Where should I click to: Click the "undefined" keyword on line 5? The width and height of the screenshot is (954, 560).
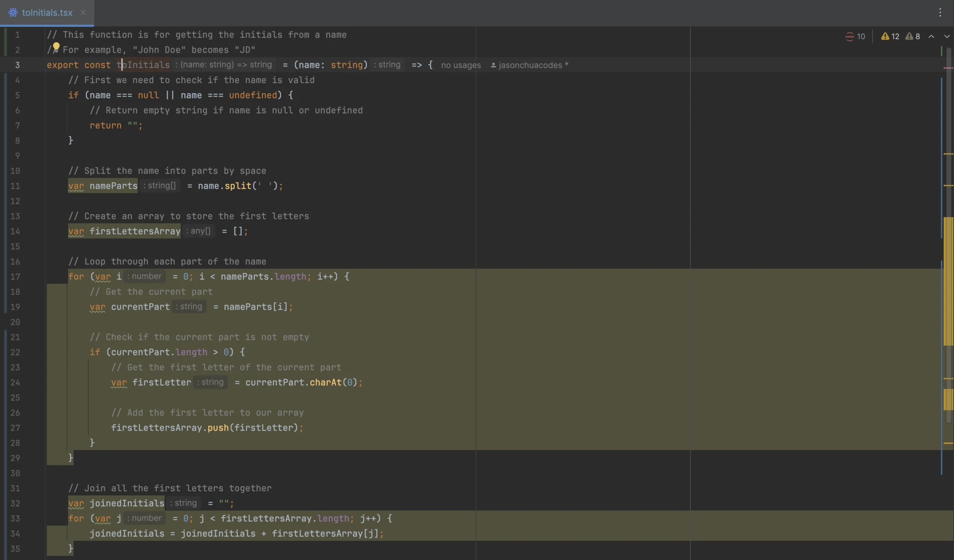click(253, 95)
